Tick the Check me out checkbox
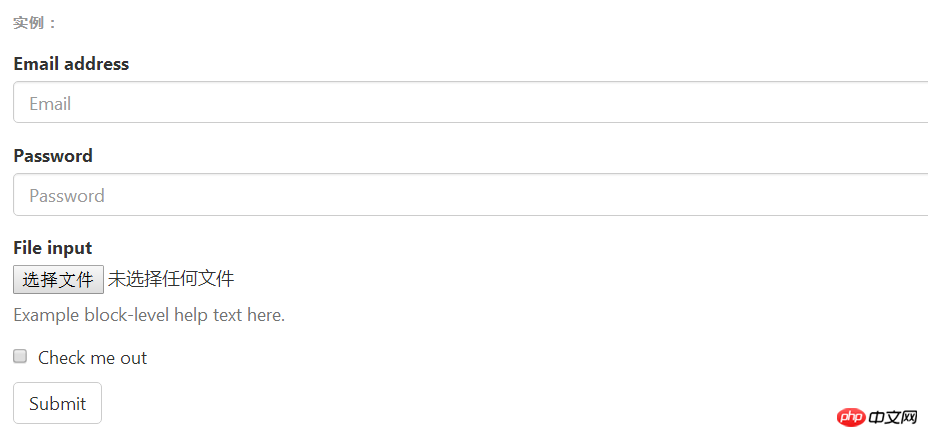Viewport: 928px width, 437px height. [20, 356]
